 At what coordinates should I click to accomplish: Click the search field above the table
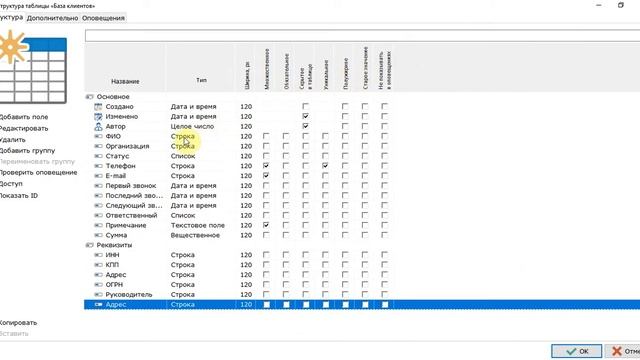(362, 36)
